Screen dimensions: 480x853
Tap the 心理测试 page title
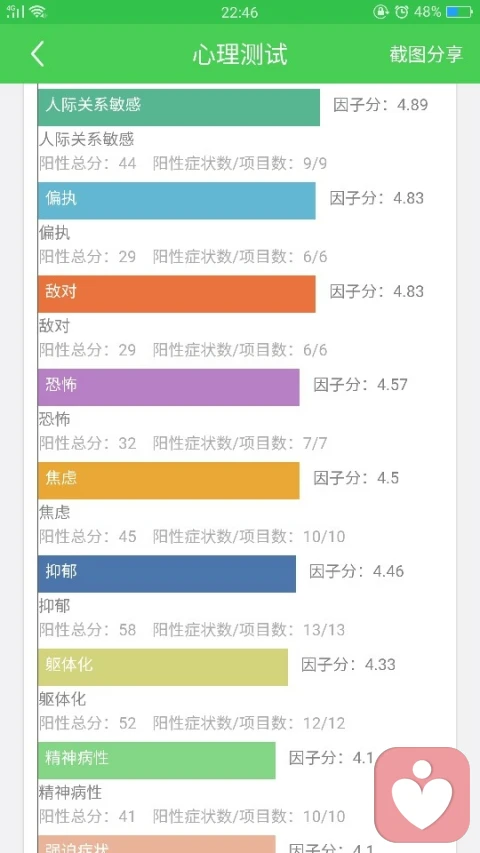coord(240,54)
